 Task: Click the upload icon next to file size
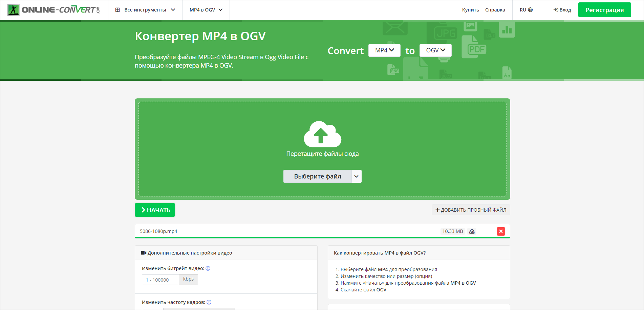click(472, 231)
